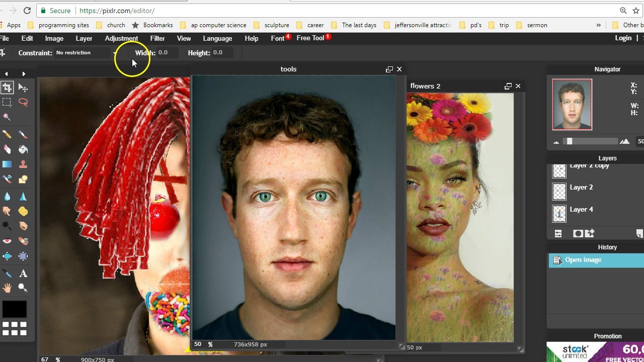644x362 pixels.
Task: Select the Red Eye Reduction tool
Action: pos(7,241)
